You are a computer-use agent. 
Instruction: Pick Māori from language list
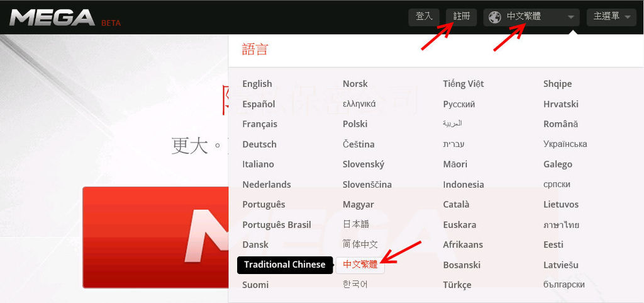coord(455,164)
